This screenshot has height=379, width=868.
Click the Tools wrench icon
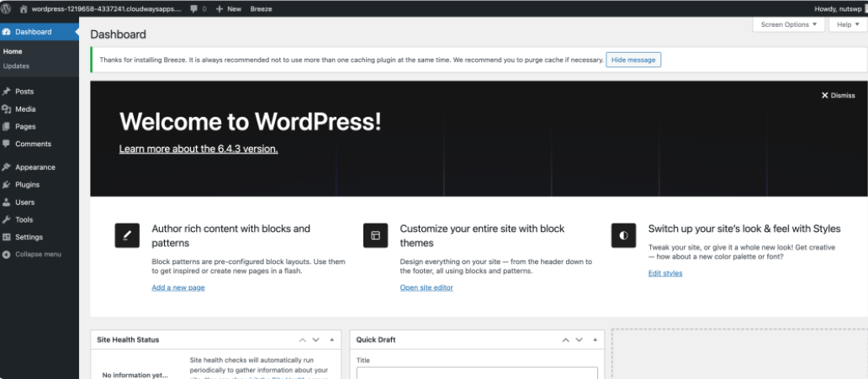[x=7, y=220]
